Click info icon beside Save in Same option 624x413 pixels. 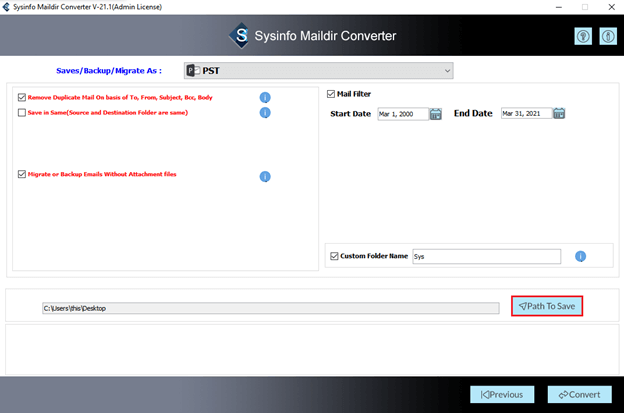coord(265,113)
